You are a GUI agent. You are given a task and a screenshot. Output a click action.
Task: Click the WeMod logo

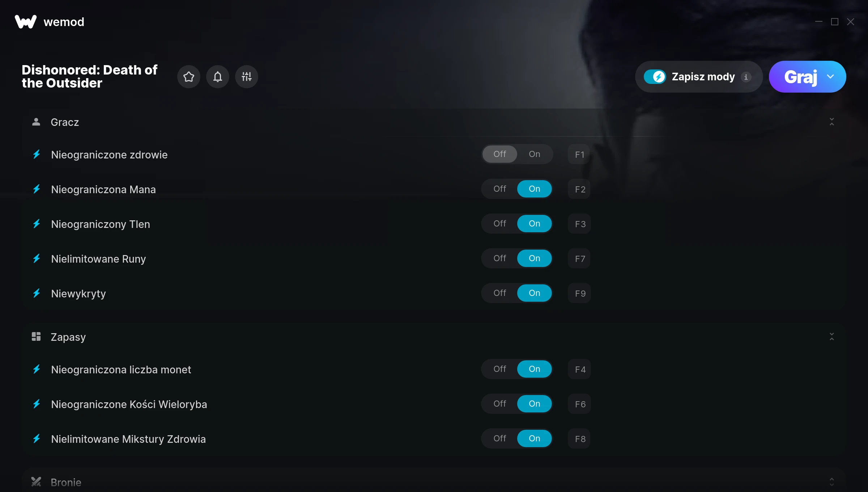pyautogui.click(x=26, y=22)
